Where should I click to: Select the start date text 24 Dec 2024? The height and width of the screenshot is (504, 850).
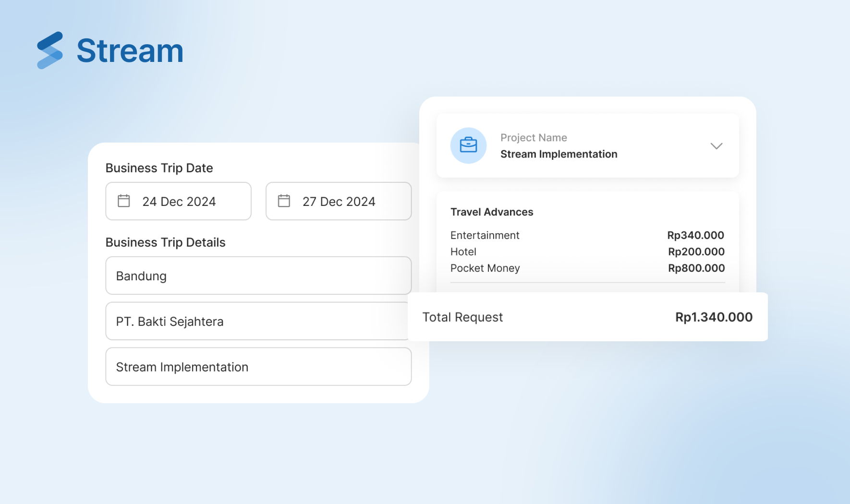click(179, 202)
